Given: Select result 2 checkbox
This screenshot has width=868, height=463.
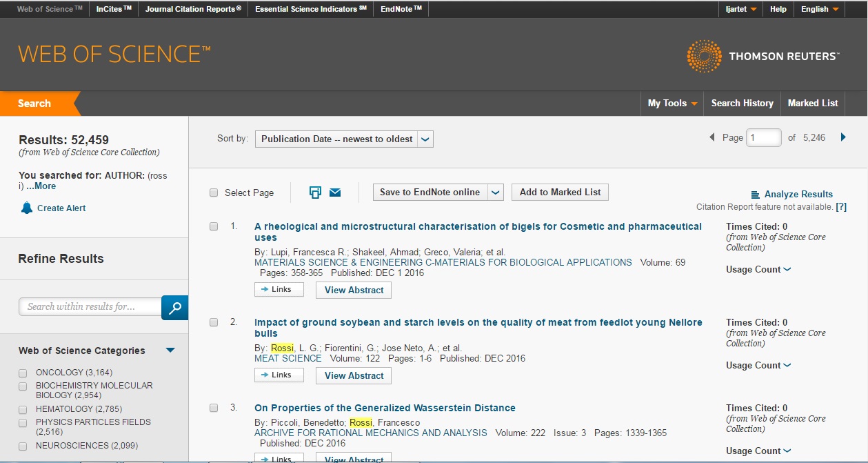Looking at the screenshot, I should point(214,322).
